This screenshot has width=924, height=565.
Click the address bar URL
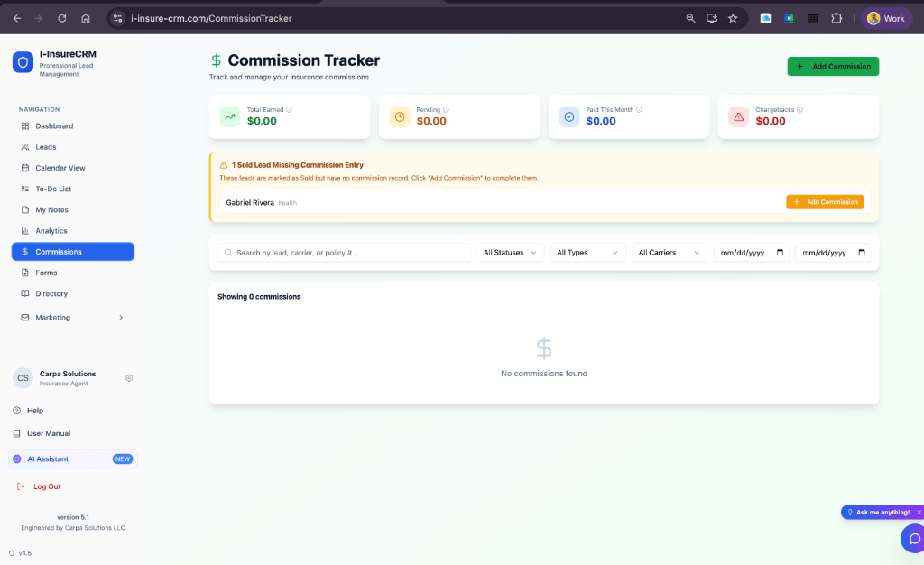pos(211,18)
